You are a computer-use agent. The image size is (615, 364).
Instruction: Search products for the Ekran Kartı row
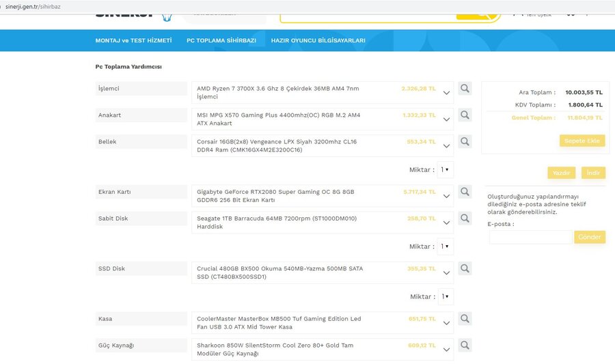(465, 192)
